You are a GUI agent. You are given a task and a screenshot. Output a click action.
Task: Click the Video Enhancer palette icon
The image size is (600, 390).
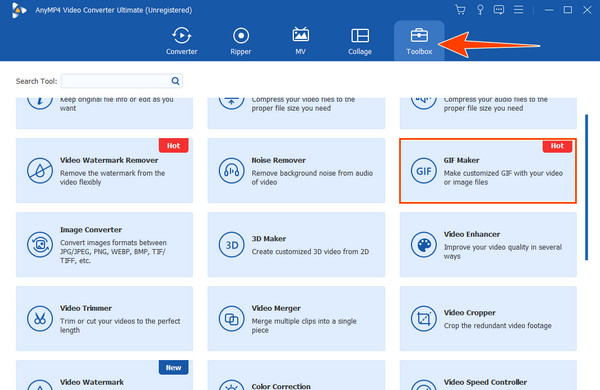pos(424,245)
